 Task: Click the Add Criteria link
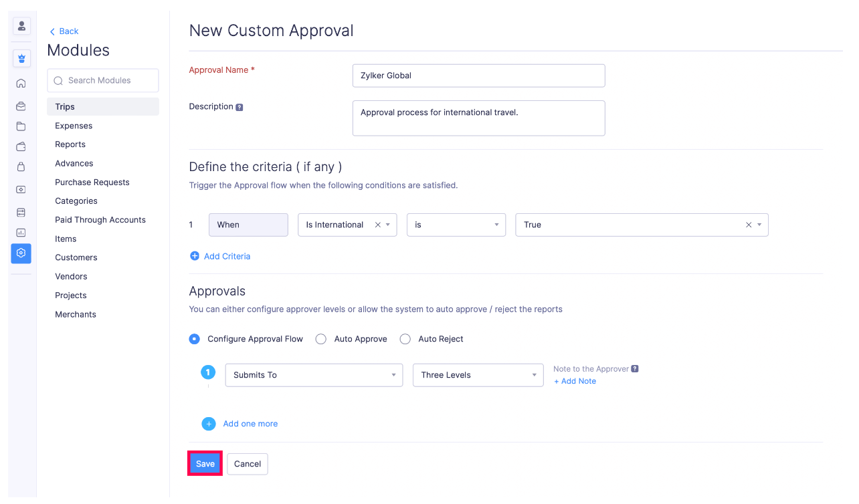pyautogui.click(x=226, y=256)
